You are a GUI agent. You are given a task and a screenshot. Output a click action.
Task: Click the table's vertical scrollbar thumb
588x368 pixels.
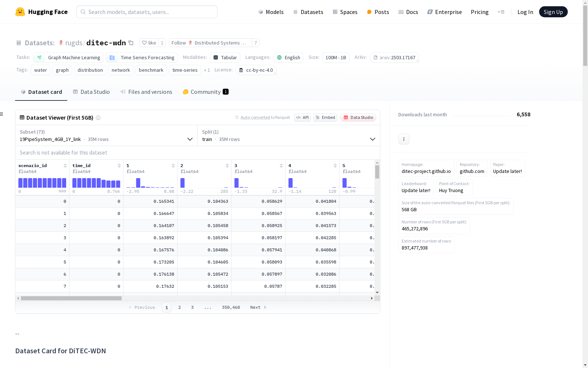pyautogui.click(x=377, y=172)
